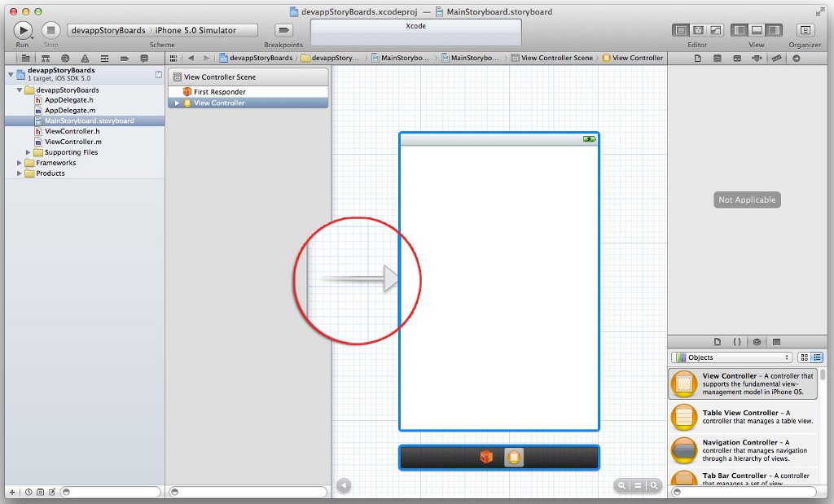The image size is (834, 504).
Task: Open the Organizer window
Action: coord(804,30)
